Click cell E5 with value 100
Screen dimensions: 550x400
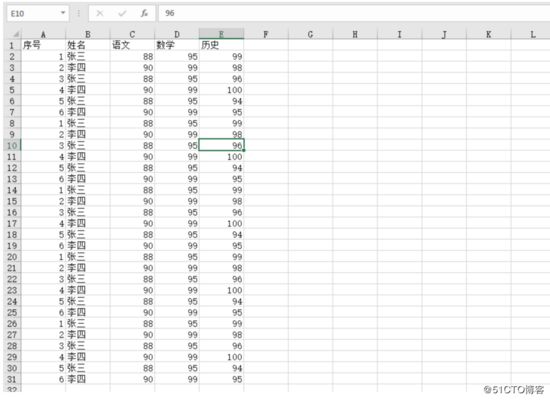coord(221,90)
